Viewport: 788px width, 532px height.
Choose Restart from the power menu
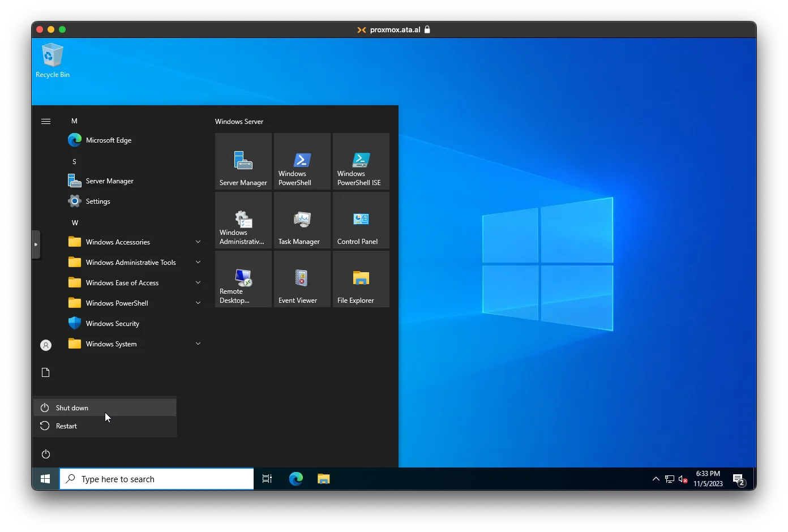[x=105, y=426]
